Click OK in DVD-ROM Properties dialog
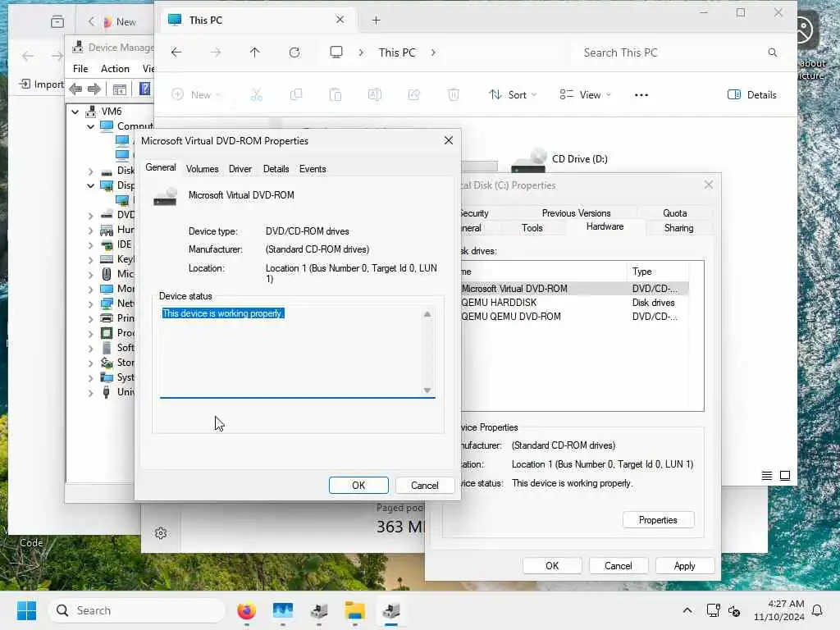Viewport: 840px width, 630px height. coord(358,486)
